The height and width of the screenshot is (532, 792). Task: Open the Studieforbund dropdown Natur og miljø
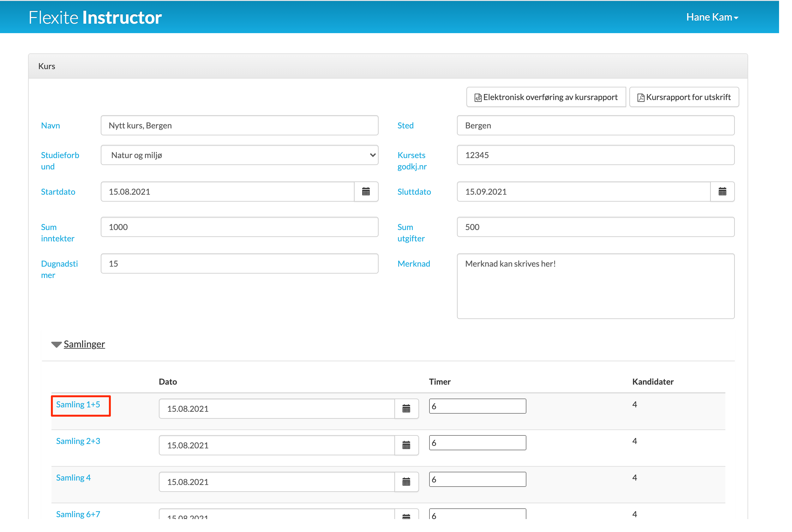pyautogui.click(x=239, y=155)
